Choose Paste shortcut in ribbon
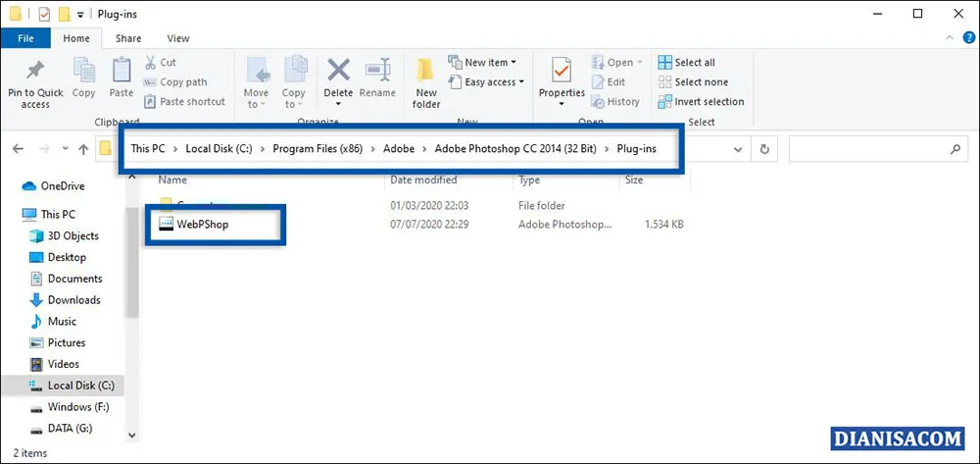This screenshot has width=980, height=464. coord(184,101)
